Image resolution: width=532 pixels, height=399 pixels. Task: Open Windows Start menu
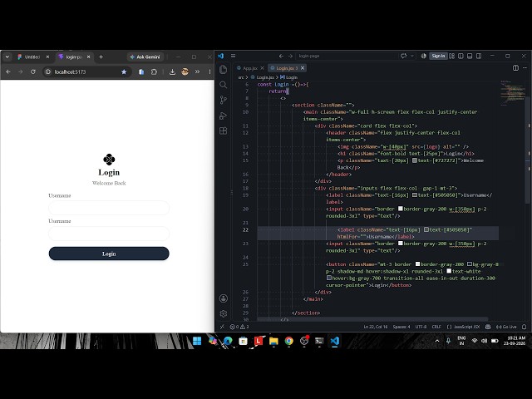[197, 341]
